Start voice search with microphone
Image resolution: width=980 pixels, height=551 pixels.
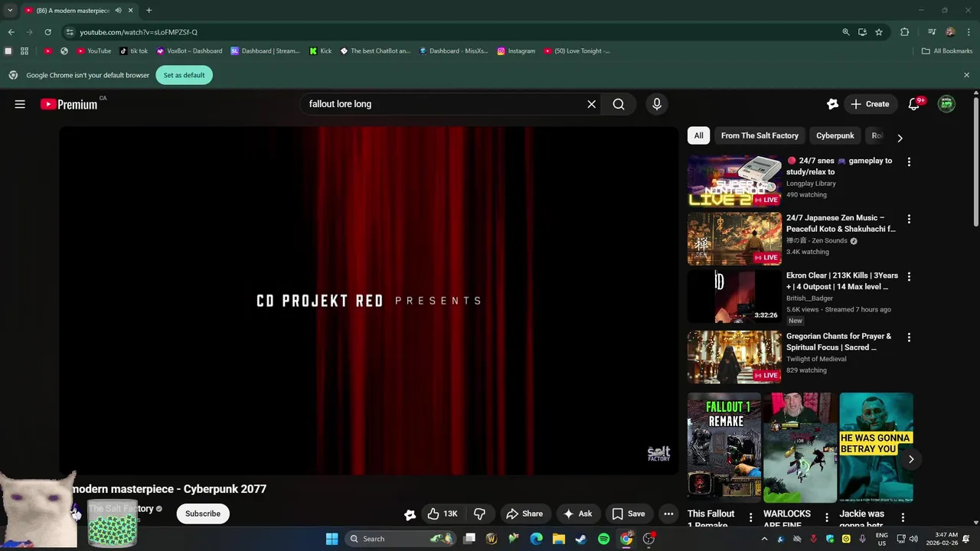(656, 104)
